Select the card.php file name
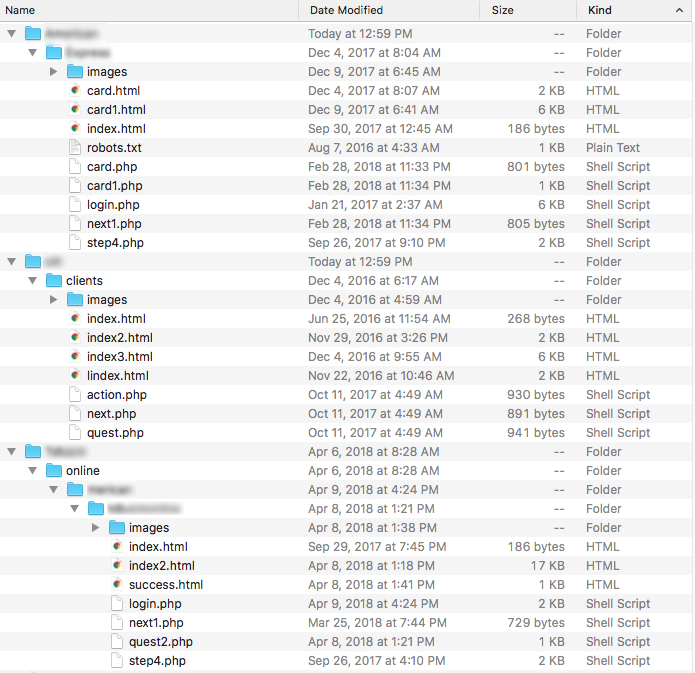 pos(112,167)
